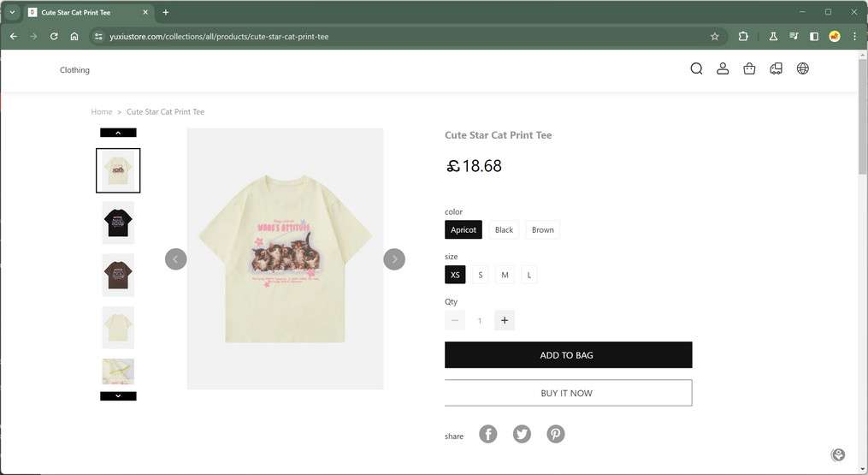Screen dimensions: 868x475
Task: Select the Black color option
Action: (504, 229)
